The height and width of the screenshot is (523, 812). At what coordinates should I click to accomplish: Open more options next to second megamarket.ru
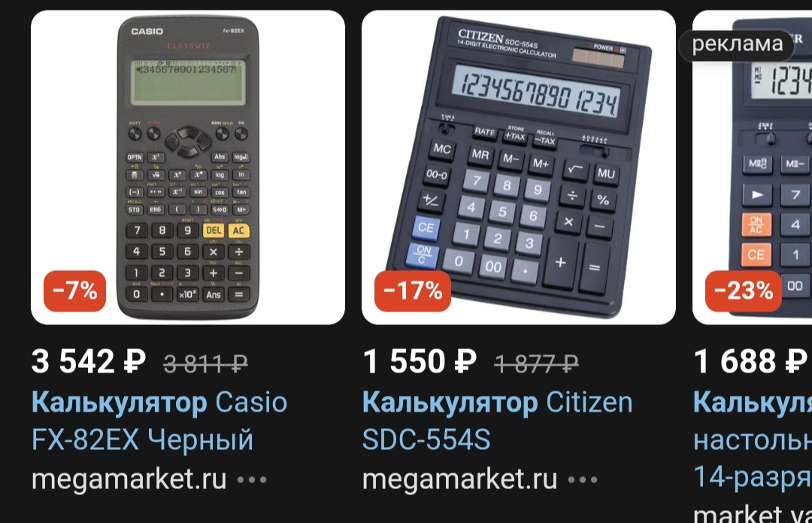[x=583, y=480]
